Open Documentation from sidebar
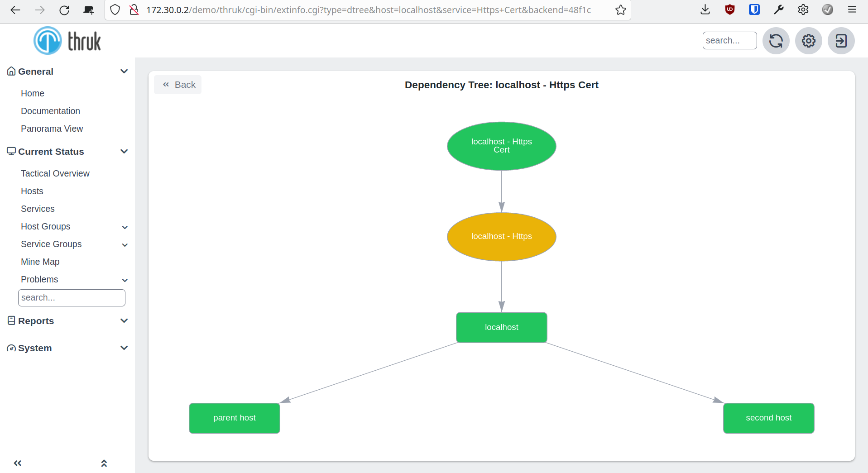The width and height of the screenshot is (868, 473). click(50, 111)
